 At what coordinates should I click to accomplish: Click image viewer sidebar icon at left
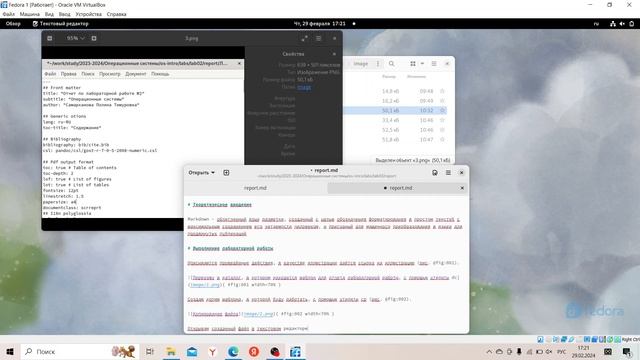click(x=49, y=38)
